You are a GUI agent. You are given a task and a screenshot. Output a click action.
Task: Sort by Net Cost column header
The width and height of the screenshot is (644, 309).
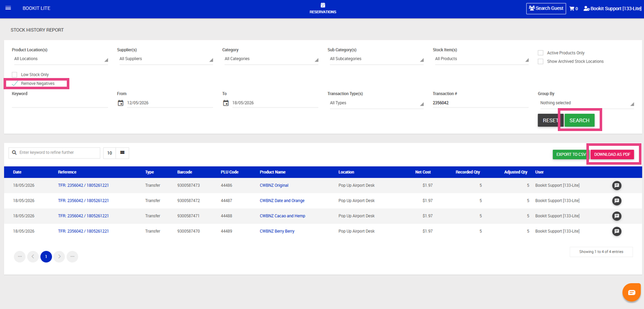[423, 172]
